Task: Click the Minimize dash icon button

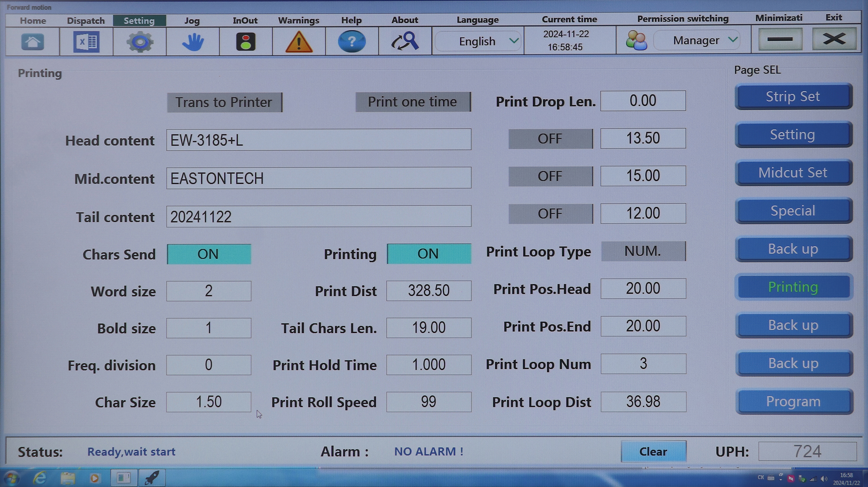Action: point(780,39)
